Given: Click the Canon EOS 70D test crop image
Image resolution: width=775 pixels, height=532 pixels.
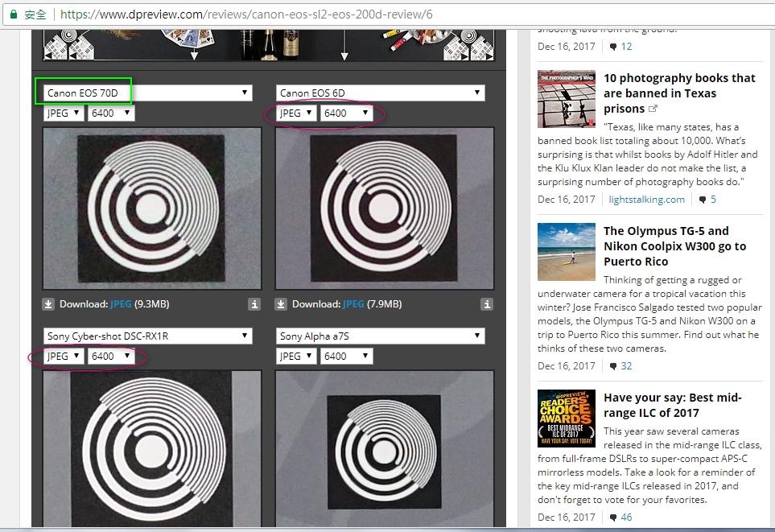Looking at the screenshot, I should [152, 208].
